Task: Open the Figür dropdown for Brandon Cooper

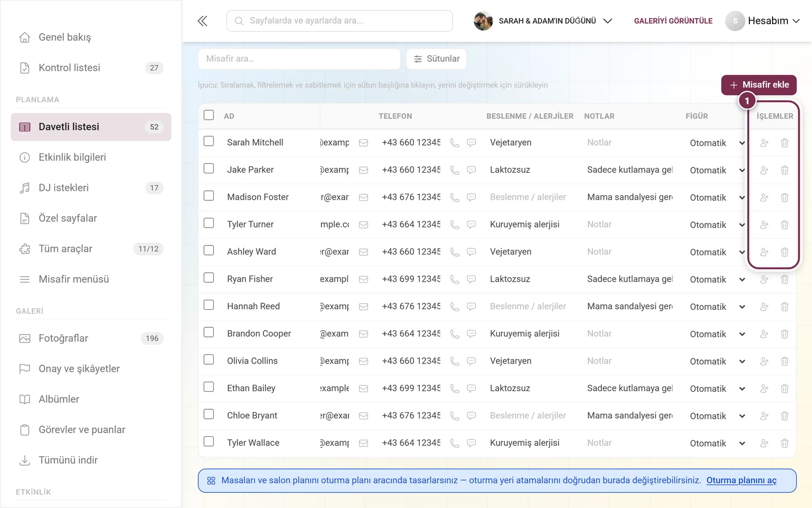Action: [x=717, y=334]
